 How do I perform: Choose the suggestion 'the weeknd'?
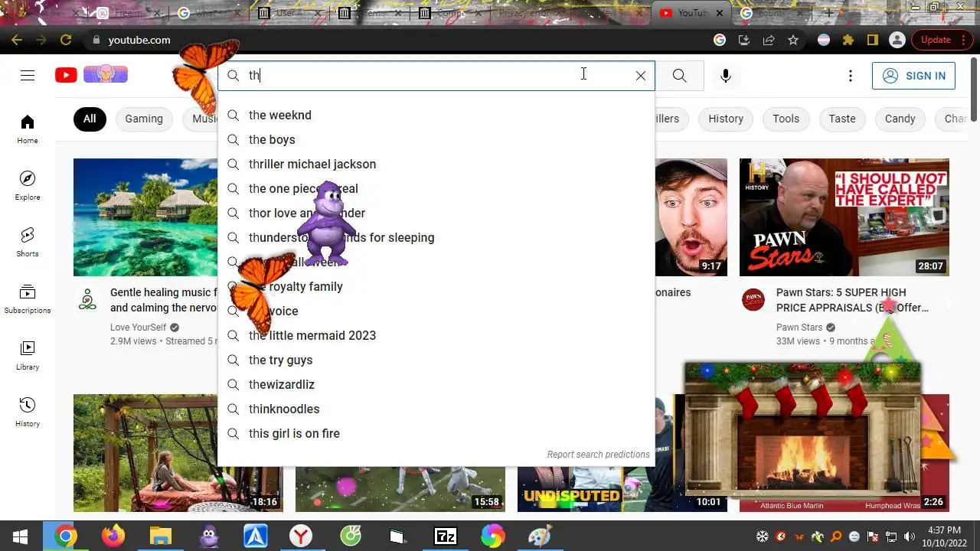[x=436, y=115]
